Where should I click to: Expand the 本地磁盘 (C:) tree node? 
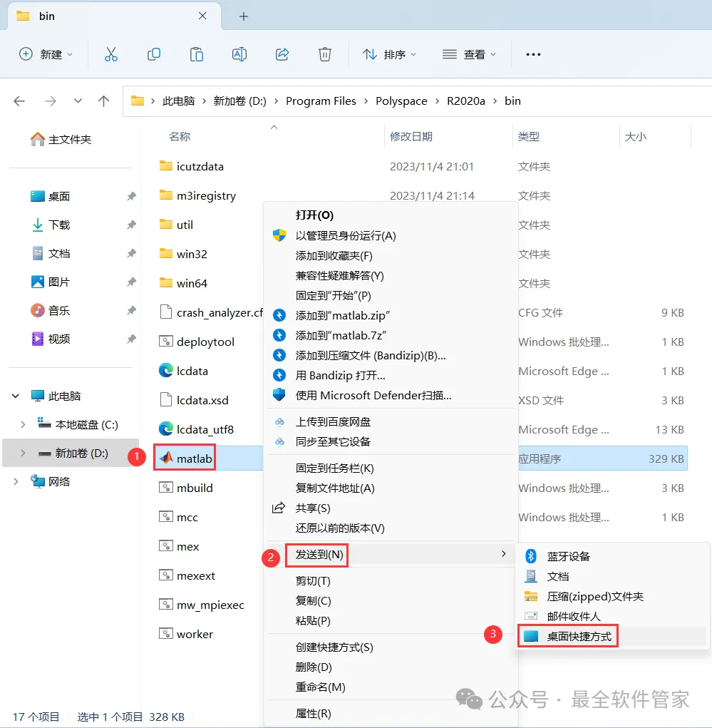(23, 424)
